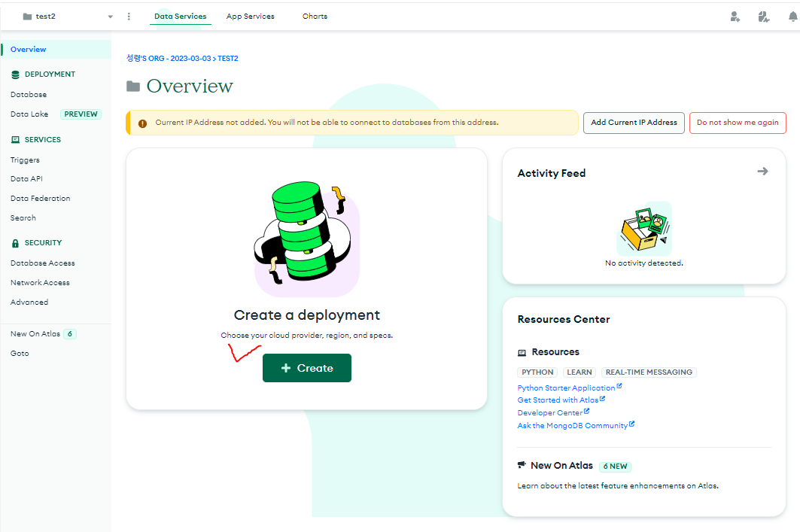The width and height of the screenshot is (800, 532).
Task: Open the test2 project dropdown arrow
Action: [x=110, y=17]
